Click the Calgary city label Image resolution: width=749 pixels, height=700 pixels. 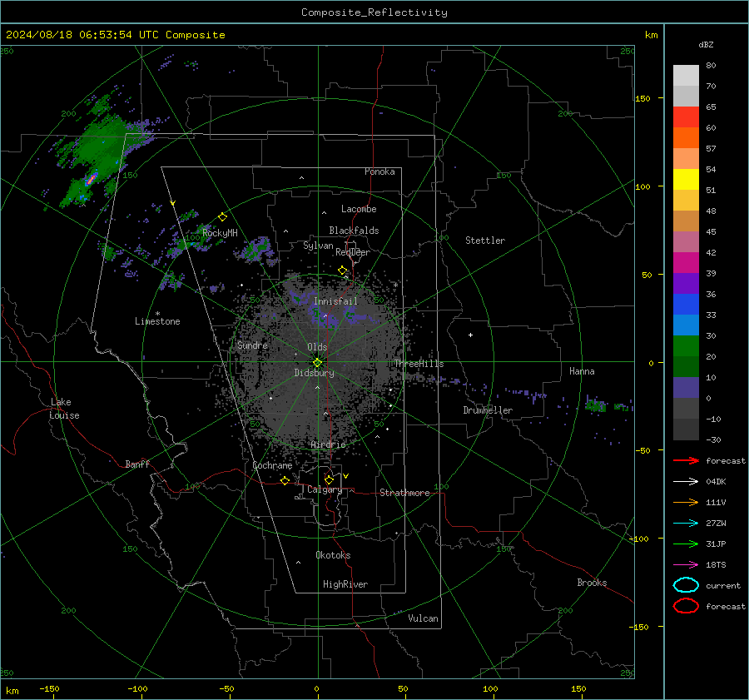325,489
